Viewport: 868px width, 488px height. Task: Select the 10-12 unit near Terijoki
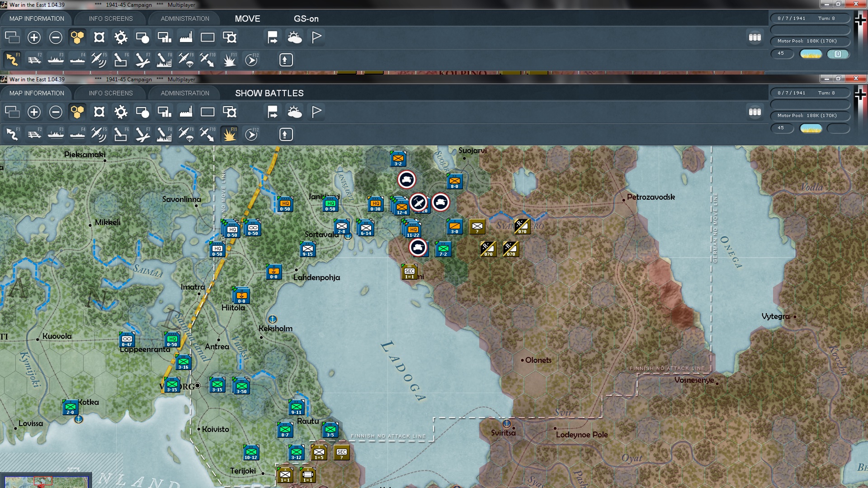[251, 452]
